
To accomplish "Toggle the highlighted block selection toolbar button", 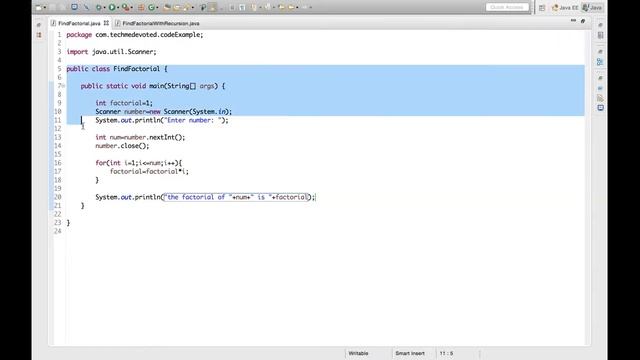I will 212,7.
